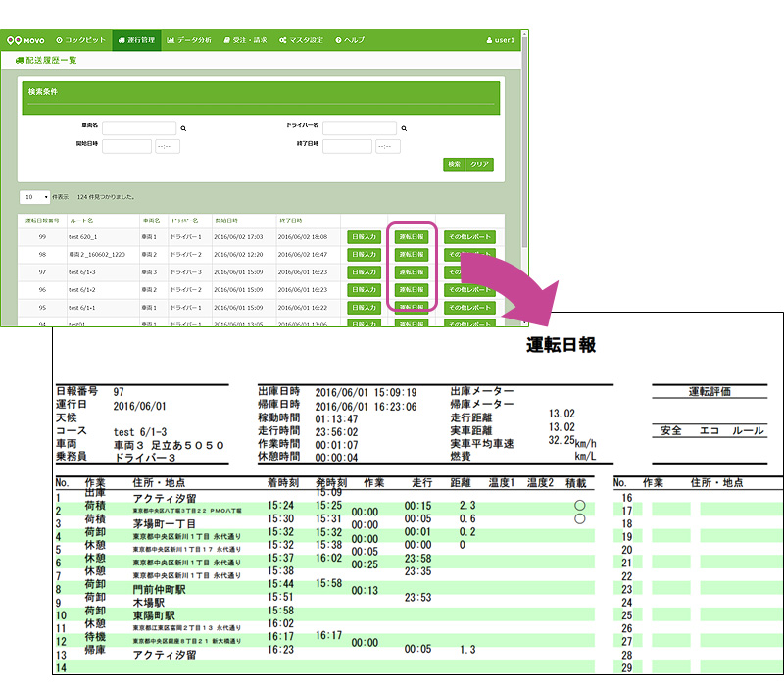This screenshot has width=784, height=686.
Task: Click 日報入力 for report 99
Action: [x=363, y=237]
